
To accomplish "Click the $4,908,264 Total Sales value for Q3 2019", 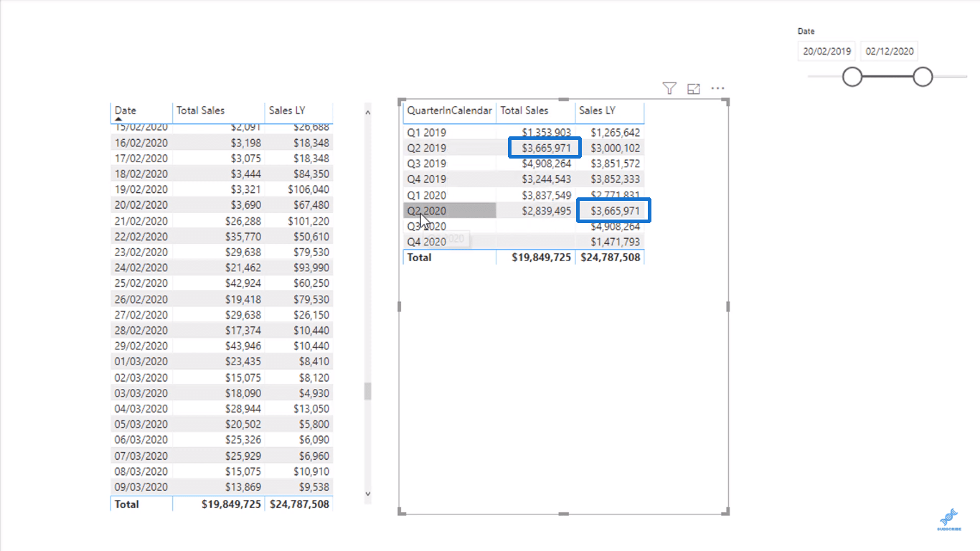I will 547,164.
